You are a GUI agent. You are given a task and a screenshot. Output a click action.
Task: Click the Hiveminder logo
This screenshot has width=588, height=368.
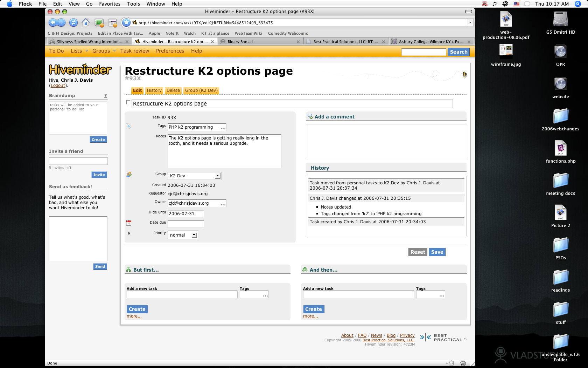pyautogui.click(x=80, y=69)
